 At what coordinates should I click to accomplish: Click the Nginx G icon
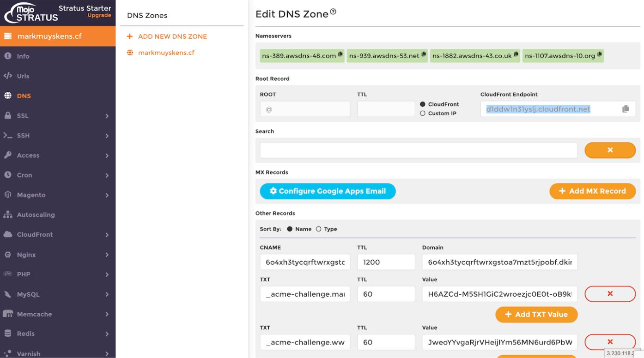click(x=8, y=254)
